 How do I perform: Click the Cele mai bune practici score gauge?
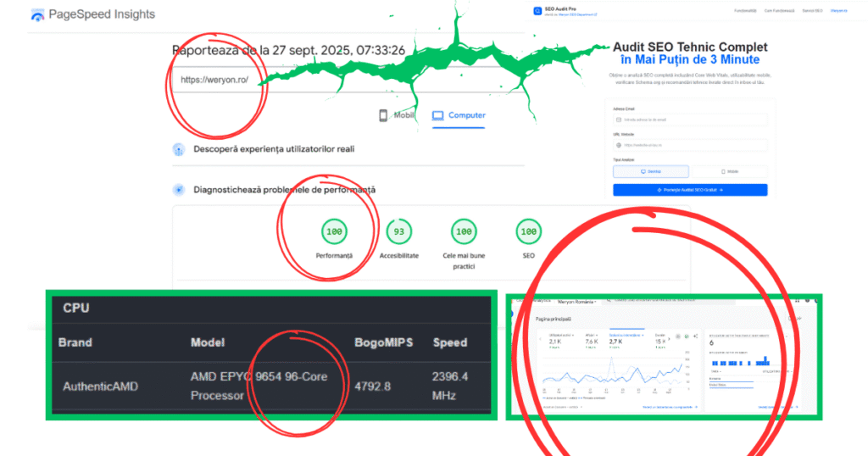pyautogui.click(x=463, y=231)
